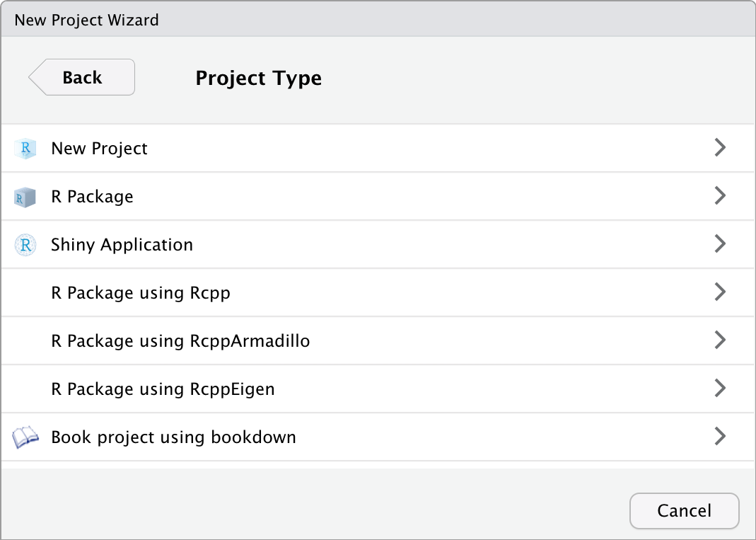Image resolution: width=756 pixels, height=540 pixels.
Task: Click the bookdown row chevron arrow
Action: pos(720,436)
